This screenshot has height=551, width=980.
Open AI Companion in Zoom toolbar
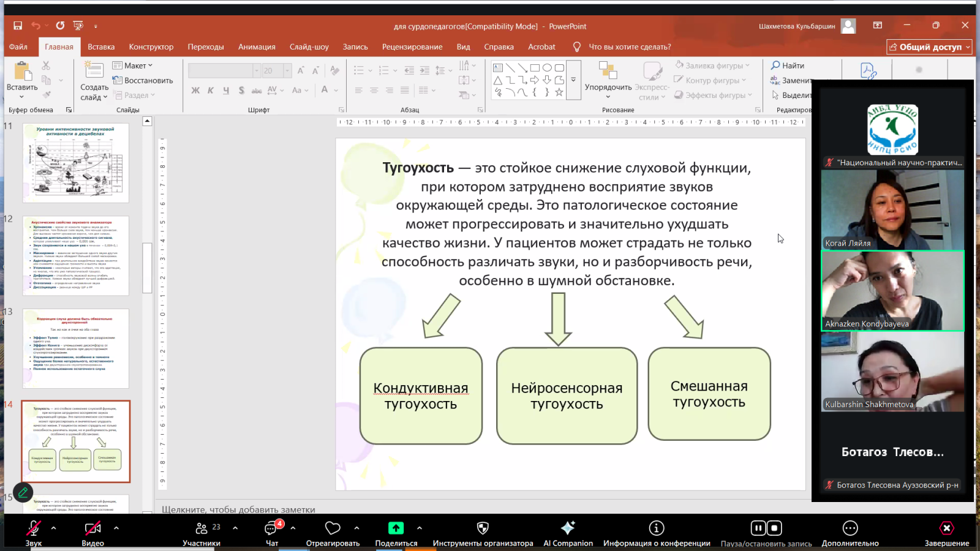pyautogui.click(x=568, y=528)
